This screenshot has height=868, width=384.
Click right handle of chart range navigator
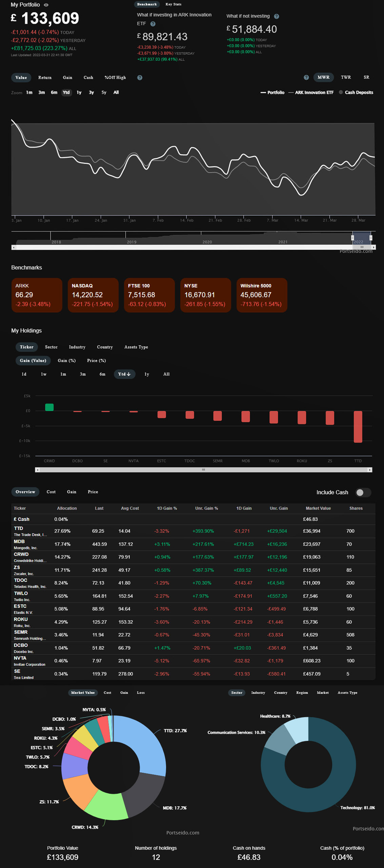tap(371, 238)
